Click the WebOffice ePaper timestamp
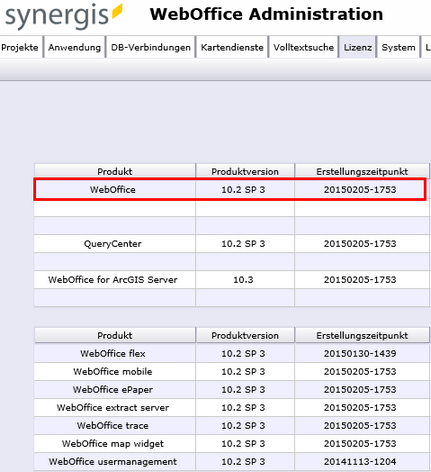 click(x=362, y=389)
